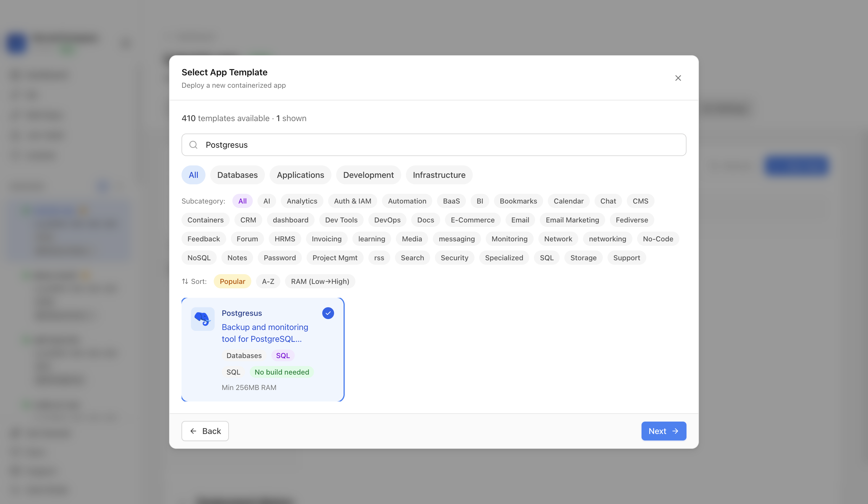Go back with the Back button
Screen dimensions: 868x504
point(205,431)
